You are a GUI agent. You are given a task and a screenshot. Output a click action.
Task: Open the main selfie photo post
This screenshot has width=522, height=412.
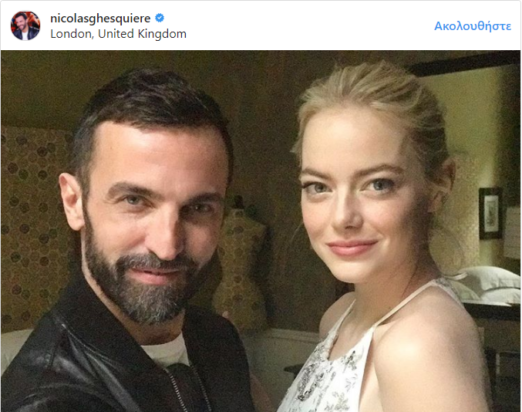pos(261,231)
